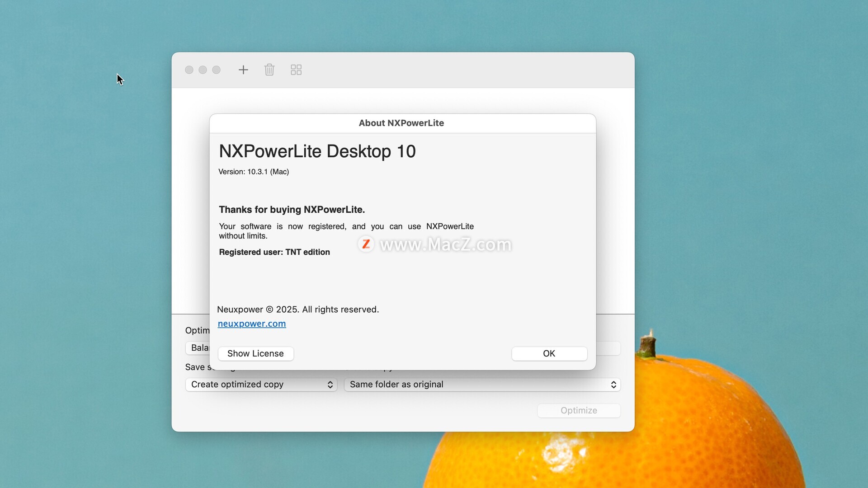Click the NXPowerLite Desktop 10 heading
This screenshot has width=868, height=488.
pyautogui.click(x=317, y=151)
